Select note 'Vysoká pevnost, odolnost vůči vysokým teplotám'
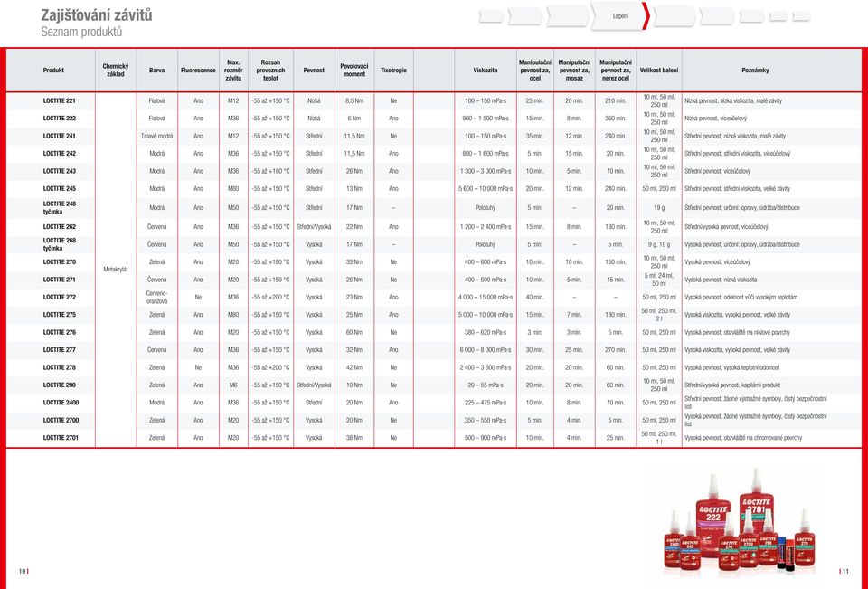868x589 pixels. pyautogui.click(x=741, y=297)
